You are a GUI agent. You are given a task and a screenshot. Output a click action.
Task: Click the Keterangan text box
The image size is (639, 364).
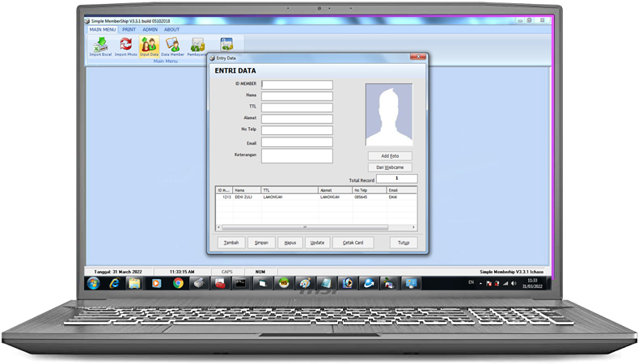pos(297,155)
